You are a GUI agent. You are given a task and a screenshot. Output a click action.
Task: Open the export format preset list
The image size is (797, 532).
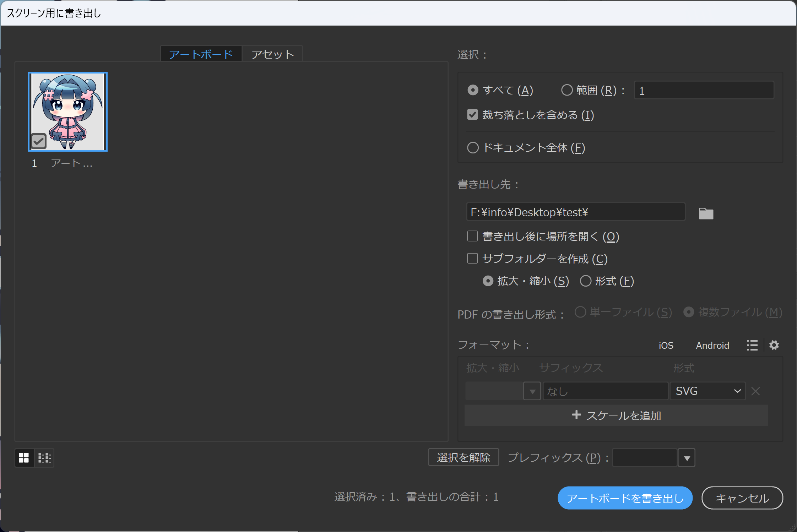752,345
